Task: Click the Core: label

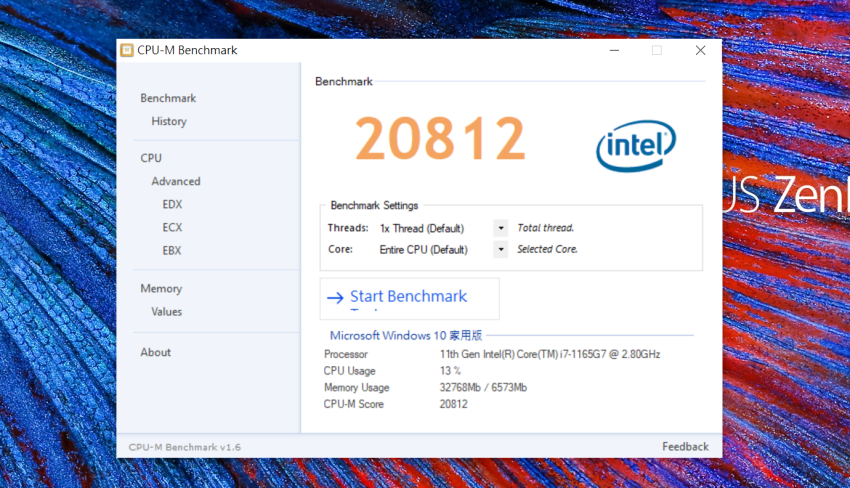Action: click(x=340, y=249)
